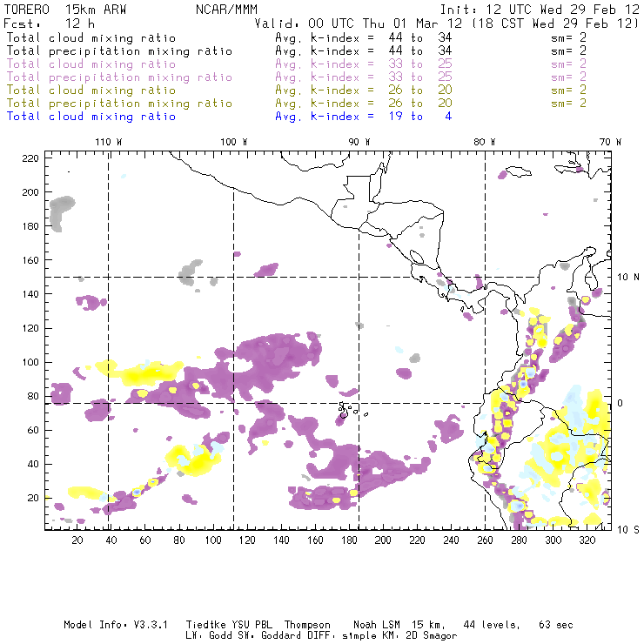The height and width of the screenshot is (644, 644).
Task: Select the equator "0" latitude label
Action: 621,403
